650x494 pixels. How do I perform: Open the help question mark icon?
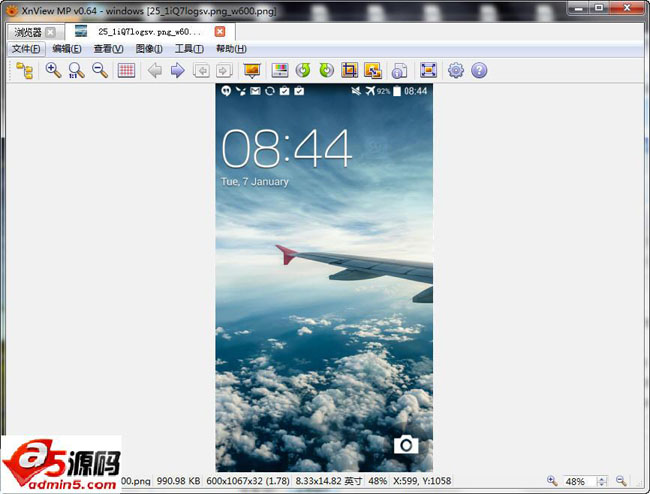pyautogui.click(x=479, y=70)
